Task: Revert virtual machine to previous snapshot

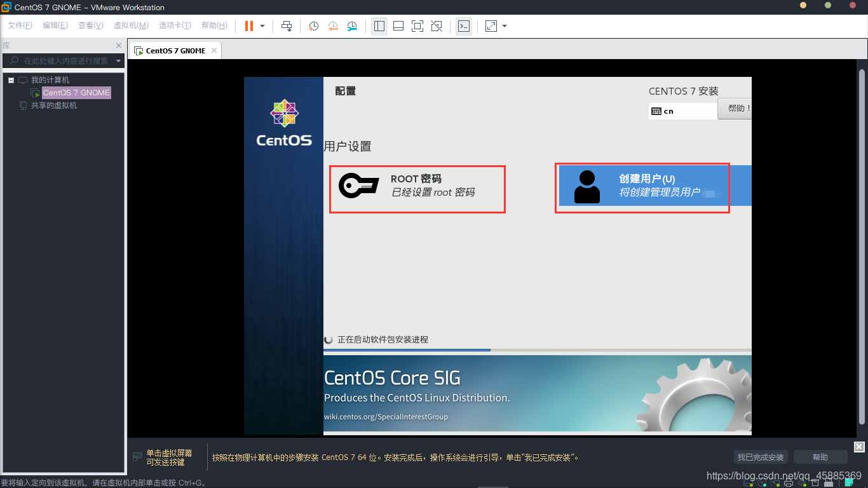Action: (333, 26)
